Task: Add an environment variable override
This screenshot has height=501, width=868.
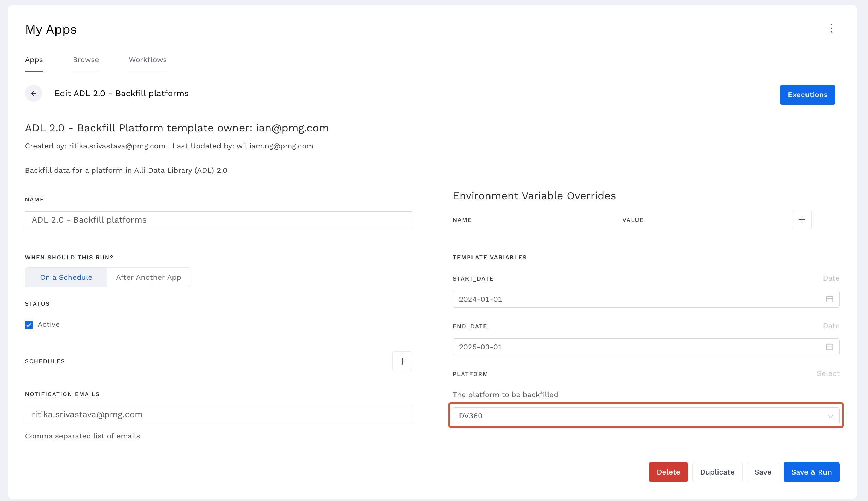Action: tap(802, 219)
